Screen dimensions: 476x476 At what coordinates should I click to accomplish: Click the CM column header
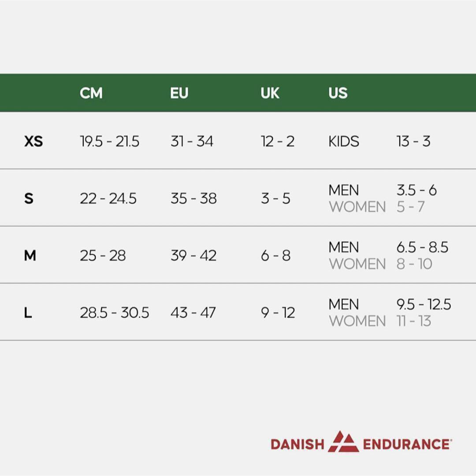(x=91, y=93)
